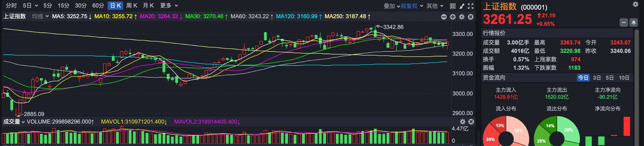Image resolution: width=644 pixels, height=146 pixels.
Task: Switch fund flow period to 5日
Action: (610, 78)
